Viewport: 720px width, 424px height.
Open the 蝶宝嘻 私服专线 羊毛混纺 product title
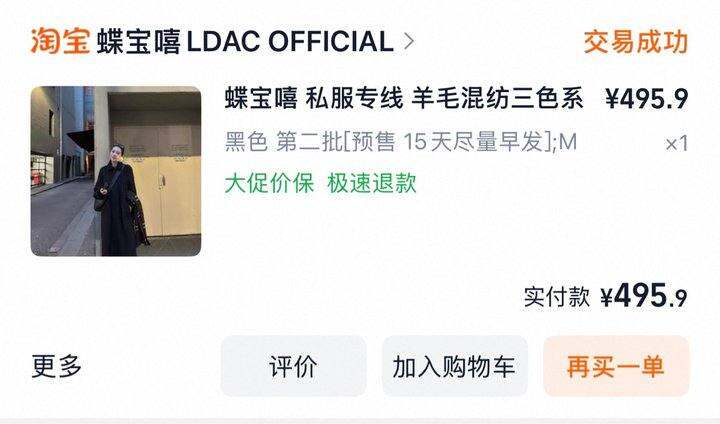pos(404,98)
